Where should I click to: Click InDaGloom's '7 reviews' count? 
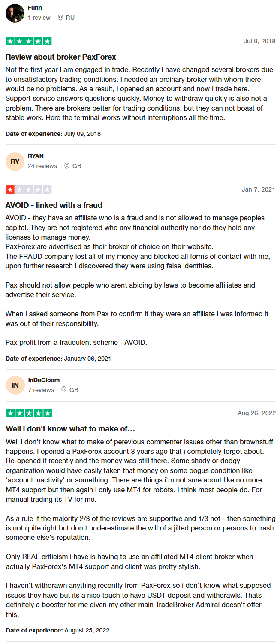coord(41,390)
